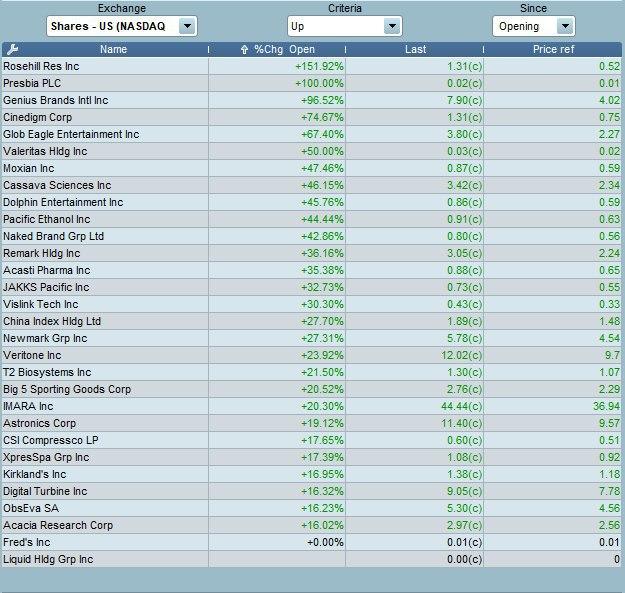Select IMARA Inc row
625x593 pixels.
pos(311,406)
